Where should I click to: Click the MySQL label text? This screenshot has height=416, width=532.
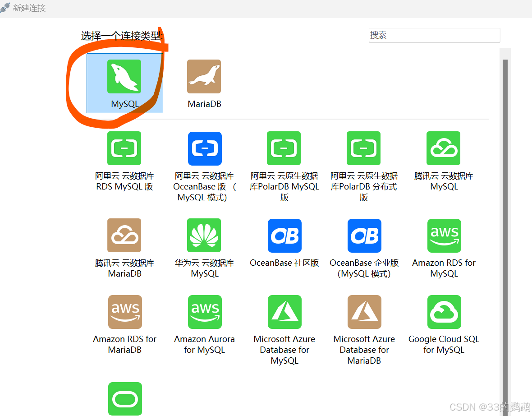[x=125, y=104]
